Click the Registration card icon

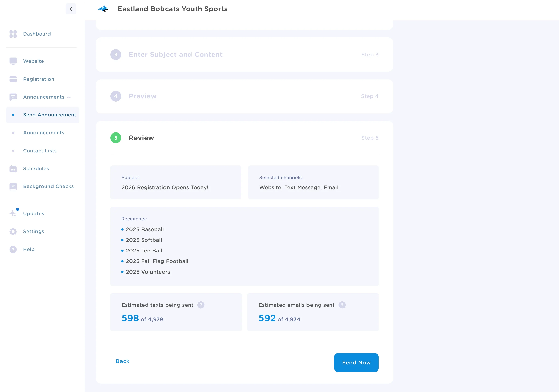point(13,79)
